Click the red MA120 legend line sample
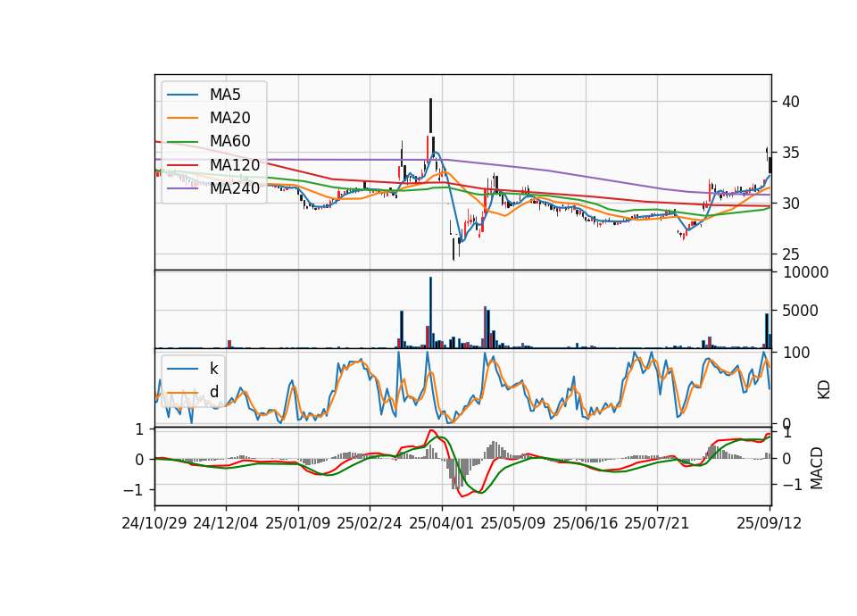Image resolution: width=857 pixels, height=616 pixels. [182, 165]
